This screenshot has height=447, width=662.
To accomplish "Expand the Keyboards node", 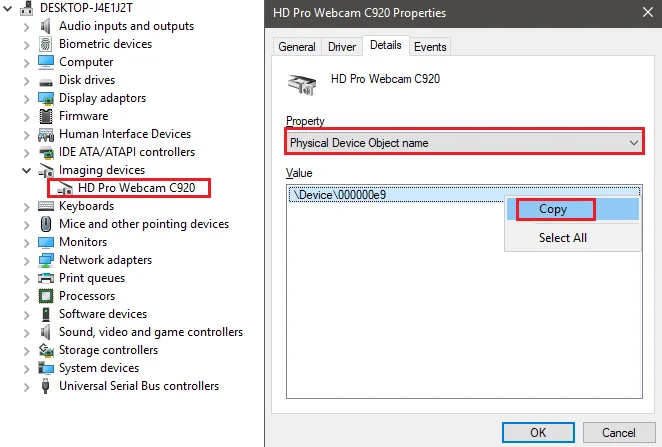I will [27, 207].
